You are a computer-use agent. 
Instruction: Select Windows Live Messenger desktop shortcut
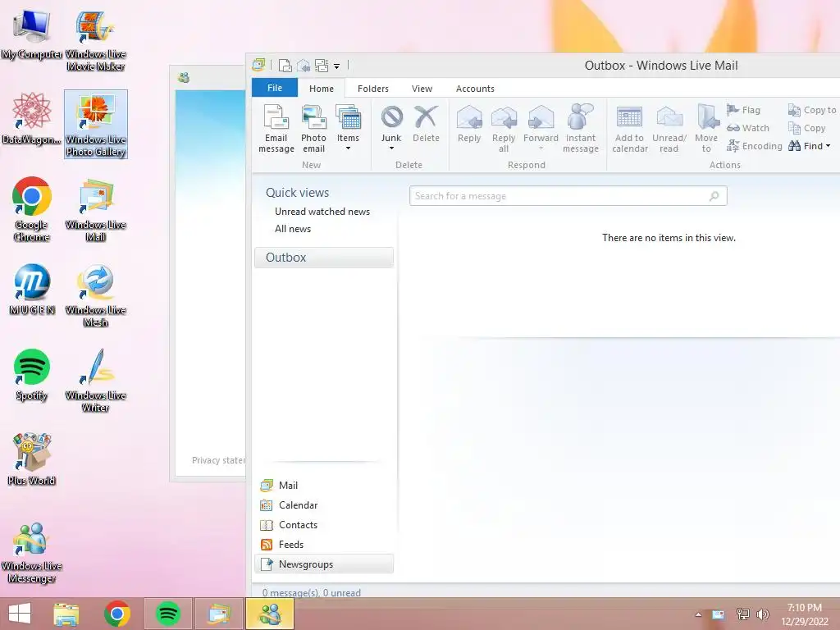pyautogui.click(x=32, y=553)
